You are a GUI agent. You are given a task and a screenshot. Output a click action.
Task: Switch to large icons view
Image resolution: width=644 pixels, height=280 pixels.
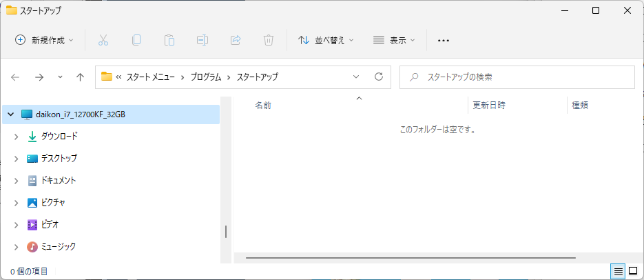pos(633,271)
